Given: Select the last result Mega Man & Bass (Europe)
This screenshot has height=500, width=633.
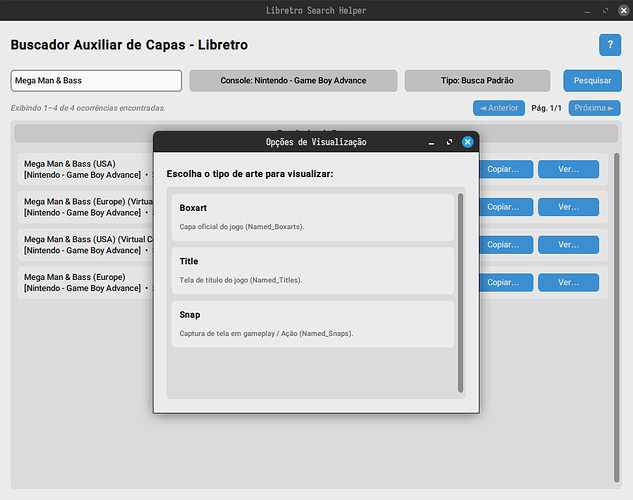Looking at the screenshot, I should [75, 277].
